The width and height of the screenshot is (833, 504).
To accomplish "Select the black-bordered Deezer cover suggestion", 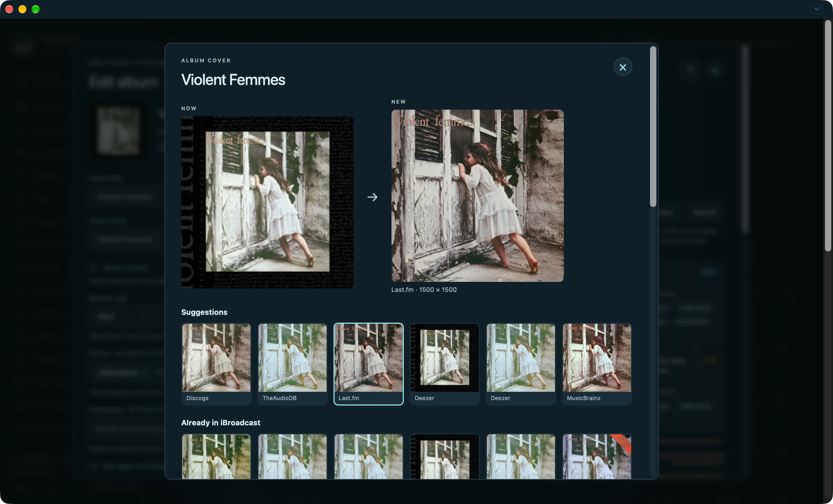I will point(445,364).
